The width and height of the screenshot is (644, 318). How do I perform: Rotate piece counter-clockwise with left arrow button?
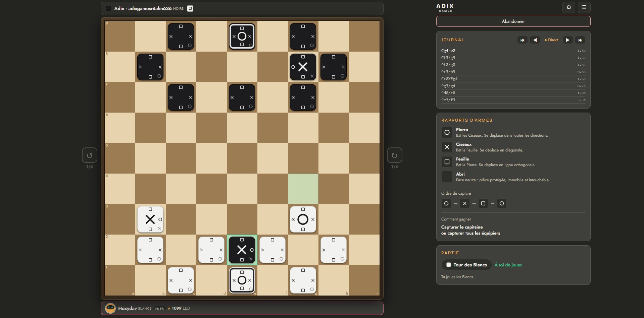90,155
